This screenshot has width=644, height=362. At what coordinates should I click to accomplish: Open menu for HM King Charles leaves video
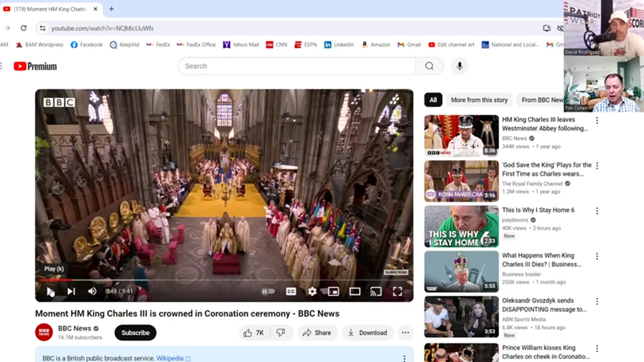click(x=597, y=121)
